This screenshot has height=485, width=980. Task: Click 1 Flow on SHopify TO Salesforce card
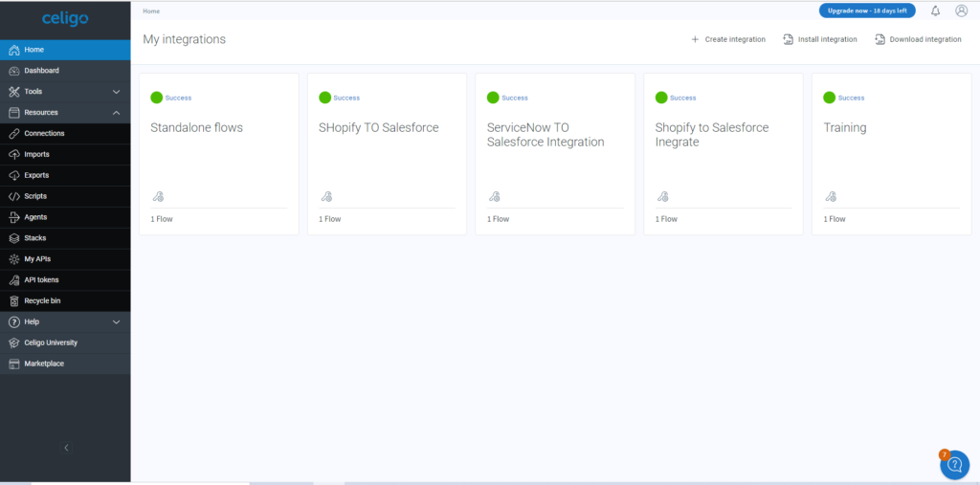330,219
